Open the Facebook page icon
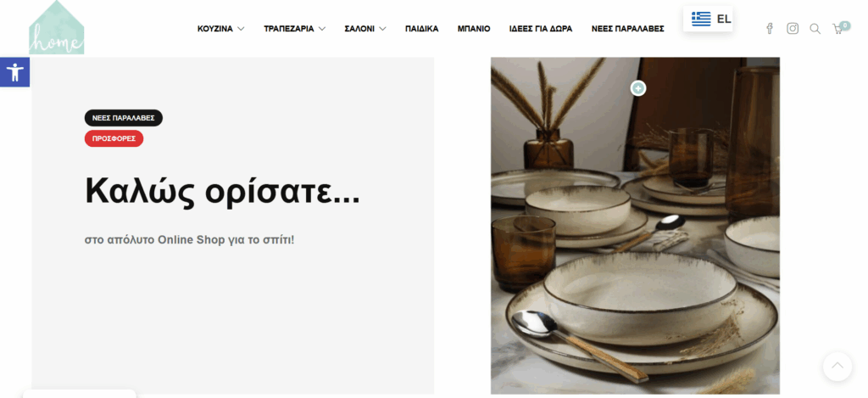Image resolution: width=868 pixels, height=398 pixels. pyautogui.click(x=770, y=29)
